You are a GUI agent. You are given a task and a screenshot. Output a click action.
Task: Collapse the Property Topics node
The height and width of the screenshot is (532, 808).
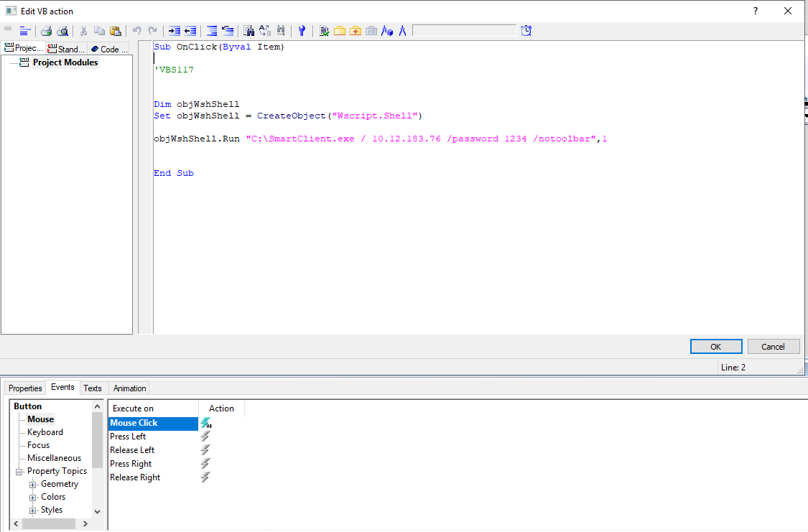point(19,472)
